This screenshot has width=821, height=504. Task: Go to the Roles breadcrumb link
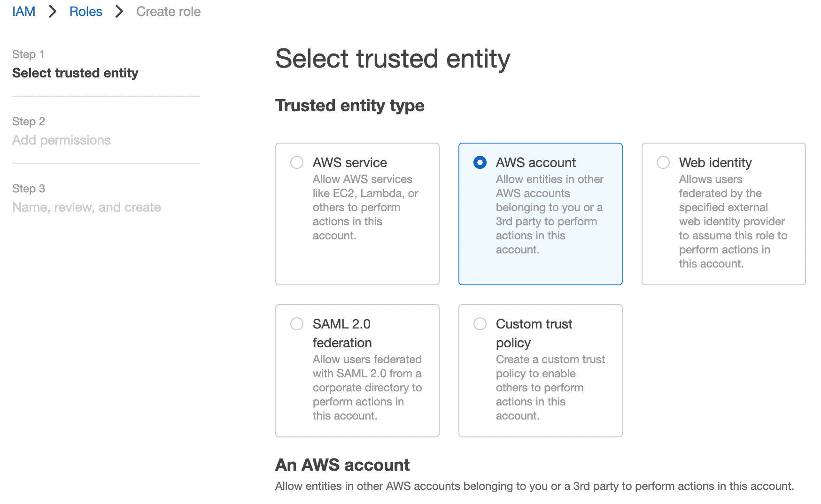pos(85,12)
